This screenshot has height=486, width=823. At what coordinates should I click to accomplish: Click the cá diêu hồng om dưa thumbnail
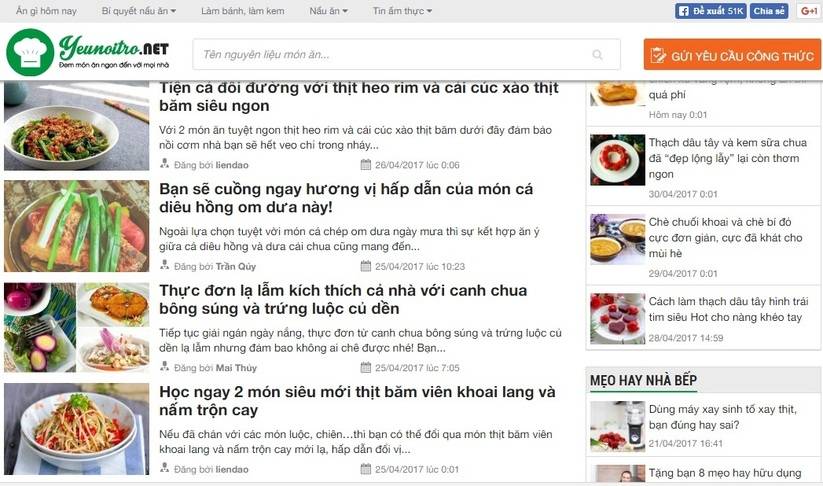(77, 226)
